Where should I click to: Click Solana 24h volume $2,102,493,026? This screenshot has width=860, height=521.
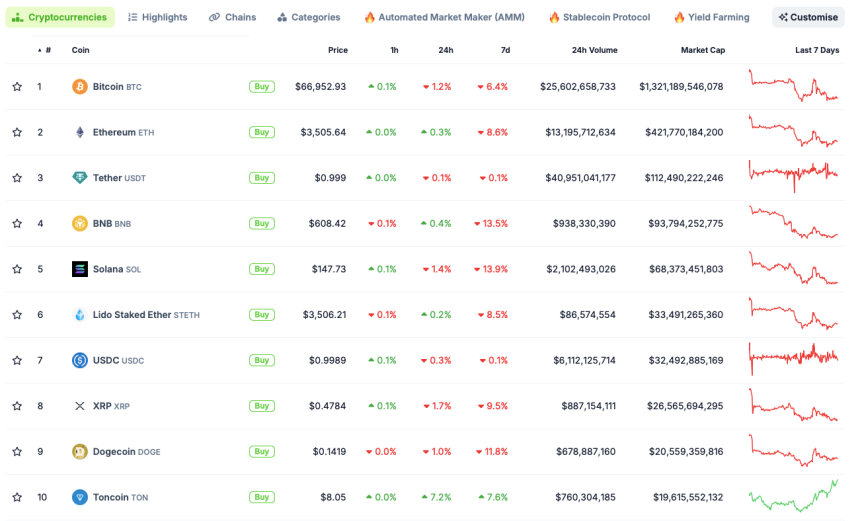click(581, 269)
